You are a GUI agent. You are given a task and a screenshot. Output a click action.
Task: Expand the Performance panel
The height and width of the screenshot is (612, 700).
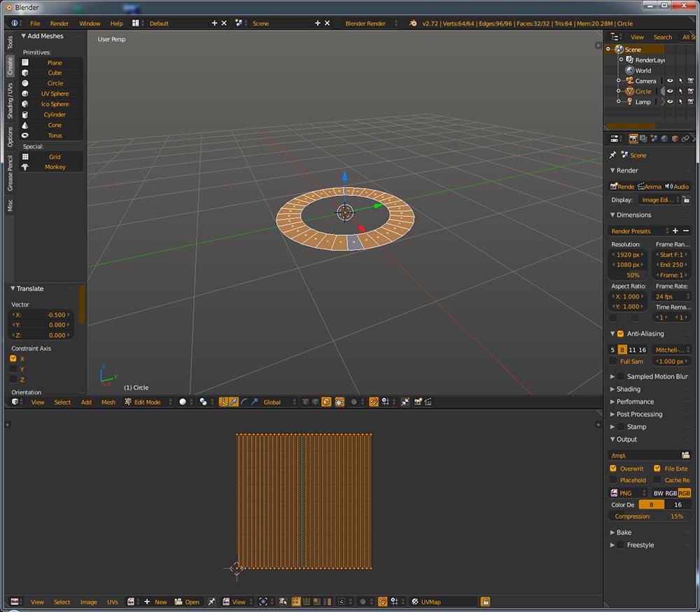tap(635, 401)
